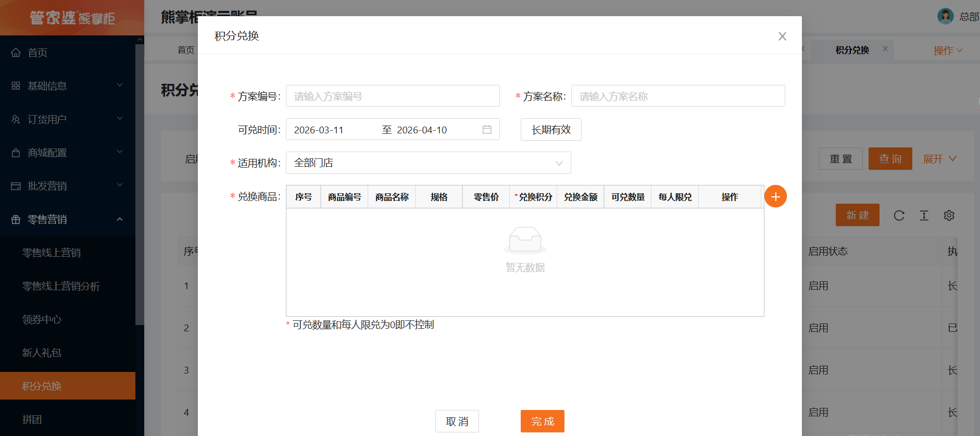
Task: Close the 积分兑换 page tab
Action: [885, 49]
